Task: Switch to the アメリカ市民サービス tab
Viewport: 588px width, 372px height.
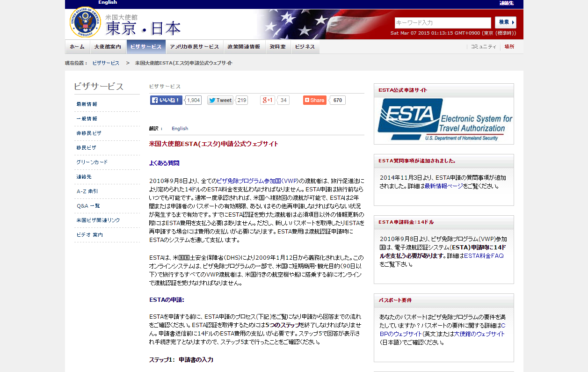Action: pyautogui.click(x=194, y=46)
